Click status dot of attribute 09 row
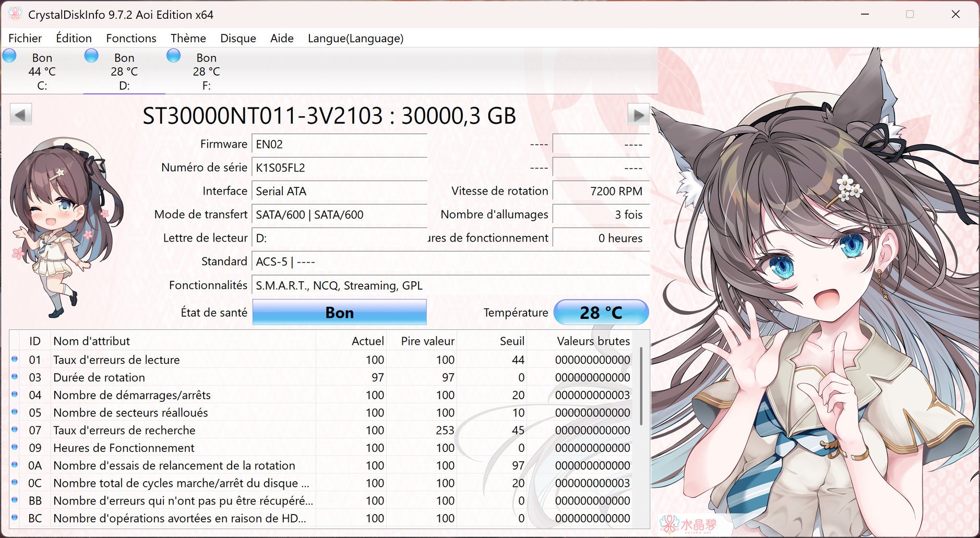This screenshot has height=538, width=980. pos(15,447)
